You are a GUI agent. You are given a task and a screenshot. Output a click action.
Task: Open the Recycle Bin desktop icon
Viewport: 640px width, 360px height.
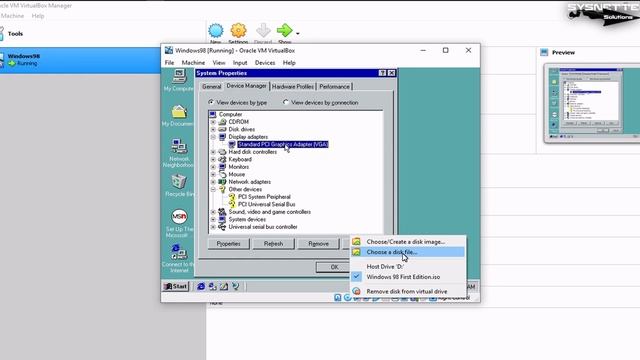pos(179,182)
